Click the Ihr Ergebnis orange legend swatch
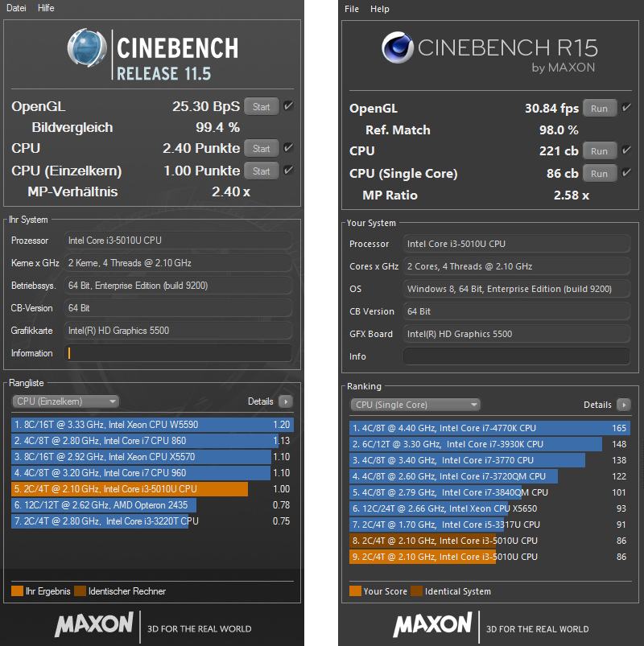644x646 pixels. 17,591
